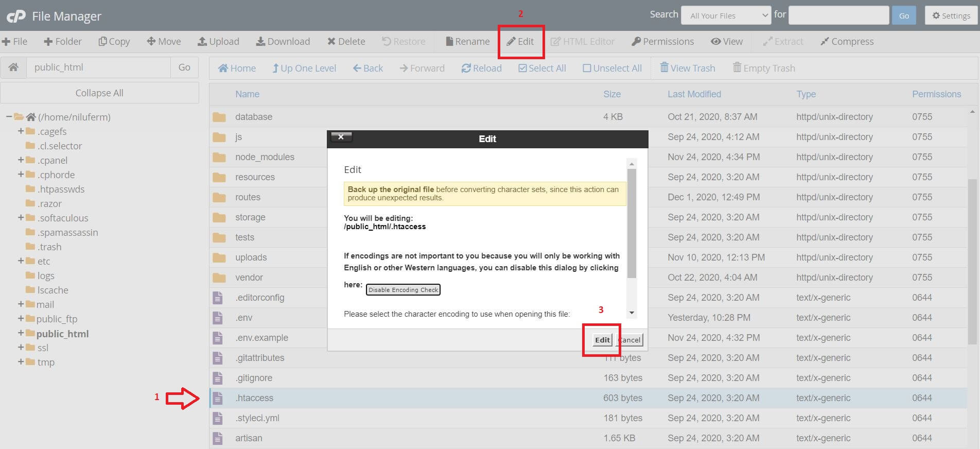
Task: Confirm Edit in the dialog
Action: point(602,340)
